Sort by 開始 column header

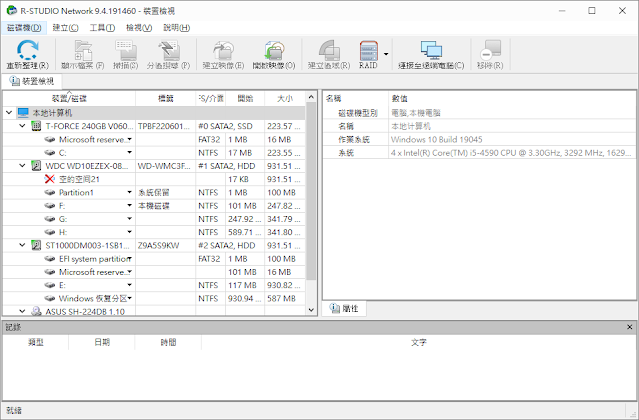245,98
